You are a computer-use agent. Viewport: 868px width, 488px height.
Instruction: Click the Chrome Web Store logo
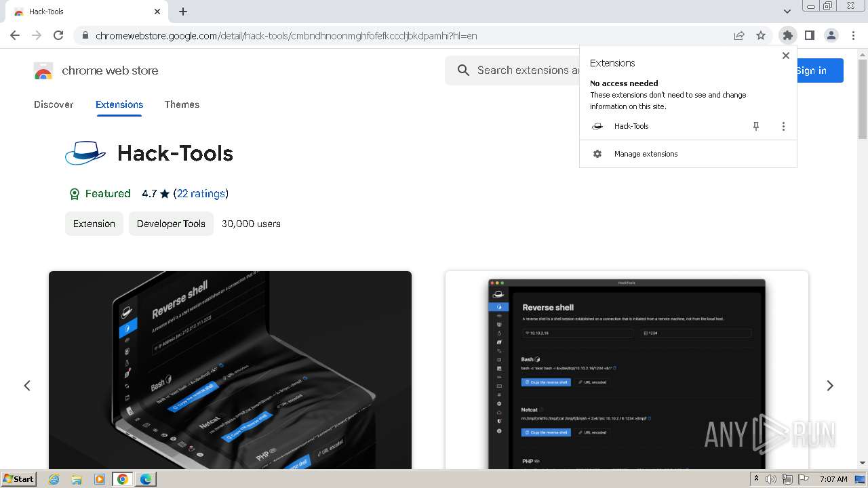pos(43,70)
